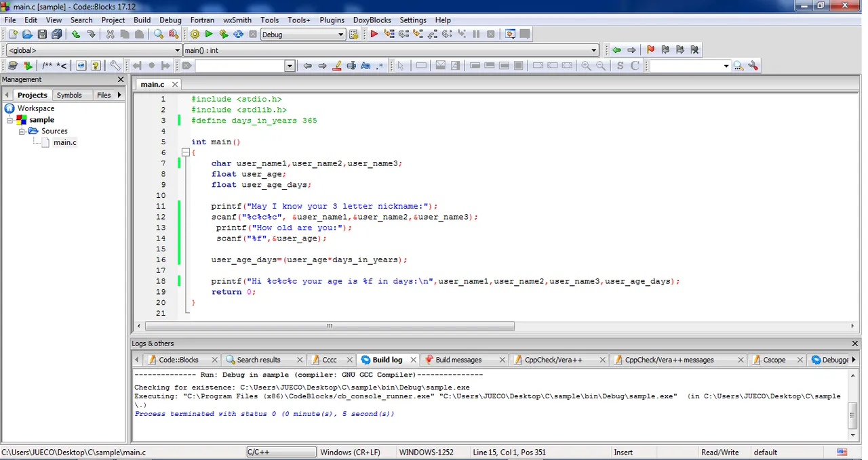Click the Rebuild icon on the compiler toolbar
This screenshot has width=868, height=460.
coord(237,34)
